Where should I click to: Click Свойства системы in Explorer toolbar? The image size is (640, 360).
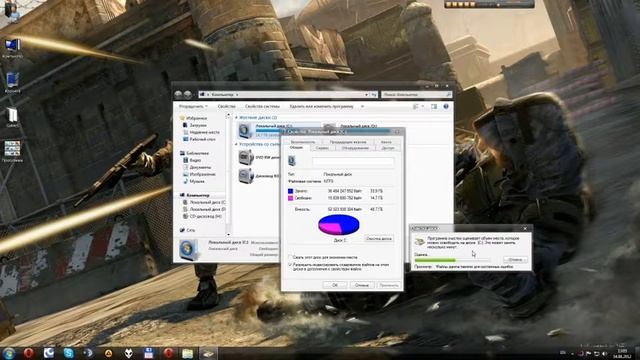tap(262, 107)
